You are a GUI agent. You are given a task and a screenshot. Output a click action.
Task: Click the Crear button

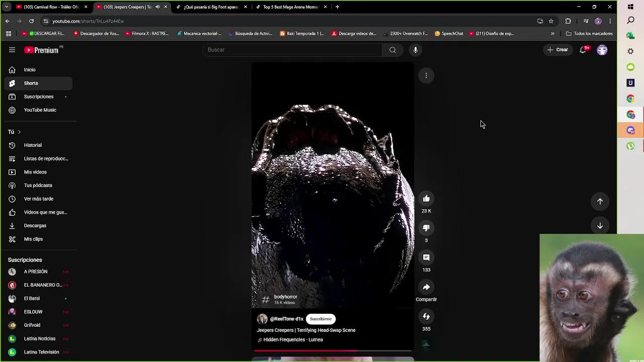point(558,50)
